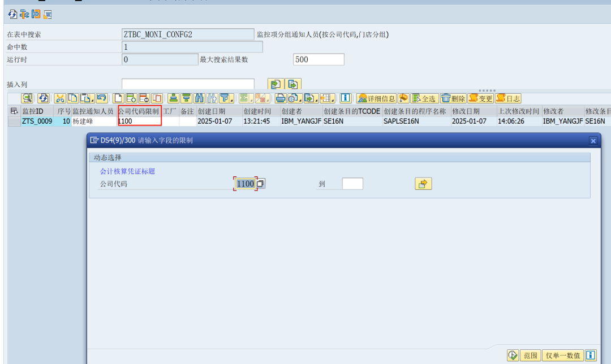Click the 仅单一数值 button
Image resolution: width=611 pixels, height=364 pixels.
tap(563, 356)
